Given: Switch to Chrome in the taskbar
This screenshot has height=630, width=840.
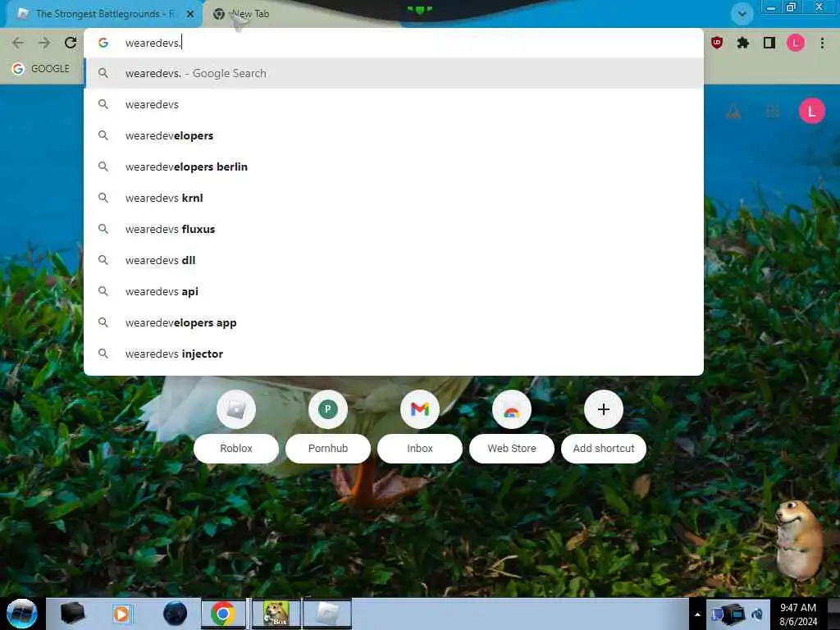Looking at the screenshot, I should click(x=223, y=614).
